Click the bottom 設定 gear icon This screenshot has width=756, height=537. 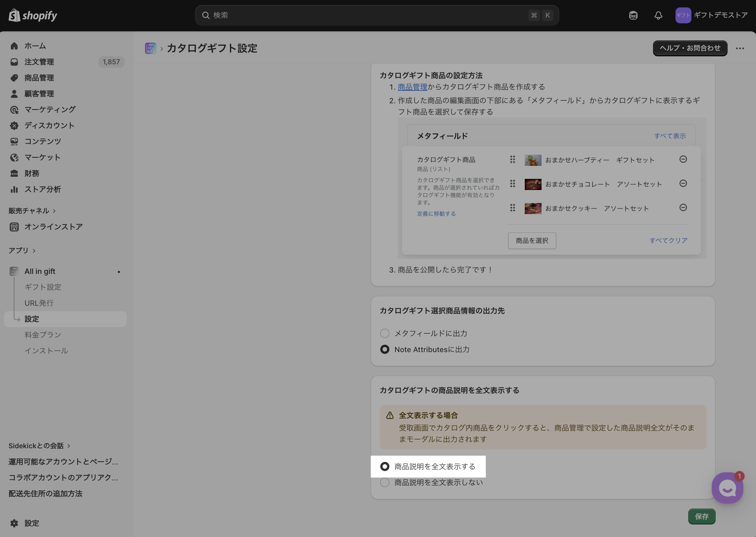14,523
